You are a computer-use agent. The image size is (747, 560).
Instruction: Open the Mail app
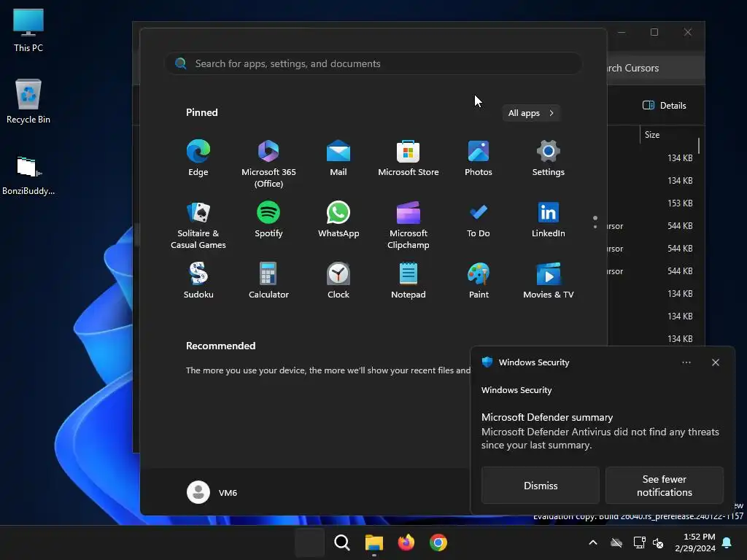(x=338, y=158)
